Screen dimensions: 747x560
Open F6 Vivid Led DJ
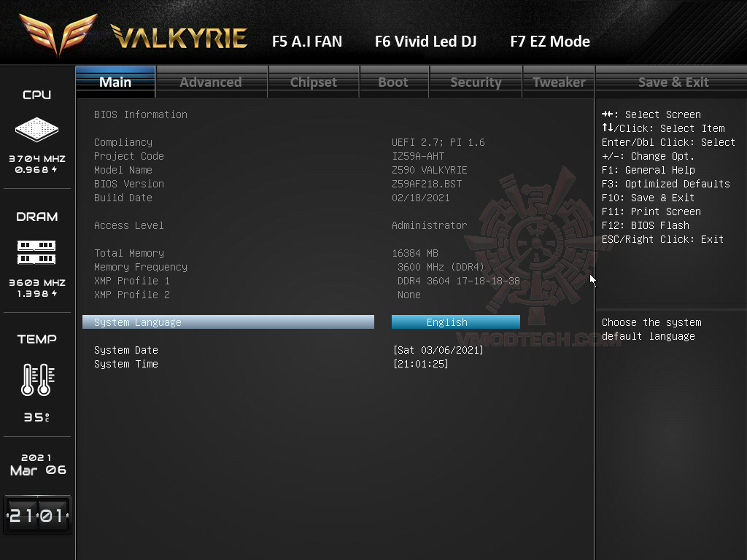coord(426,42)
